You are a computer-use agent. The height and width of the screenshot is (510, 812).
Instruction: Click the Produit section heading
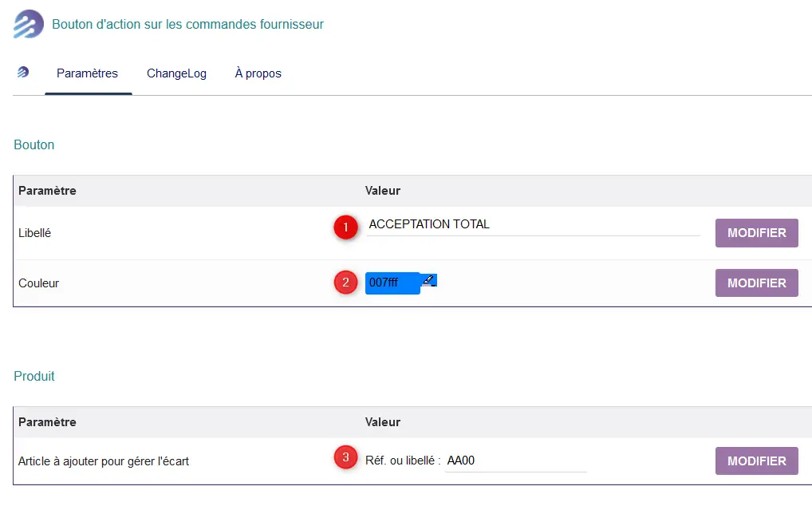pos(34,376)
